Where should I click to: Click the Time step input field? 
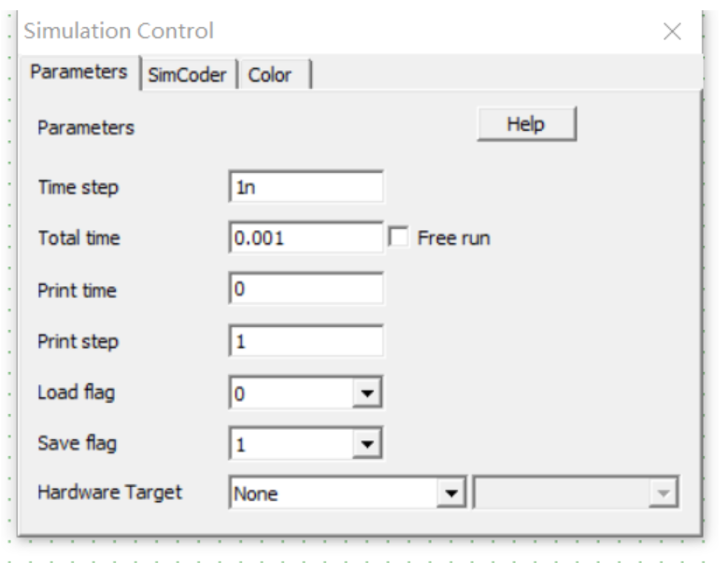click(x=306, y=186)
